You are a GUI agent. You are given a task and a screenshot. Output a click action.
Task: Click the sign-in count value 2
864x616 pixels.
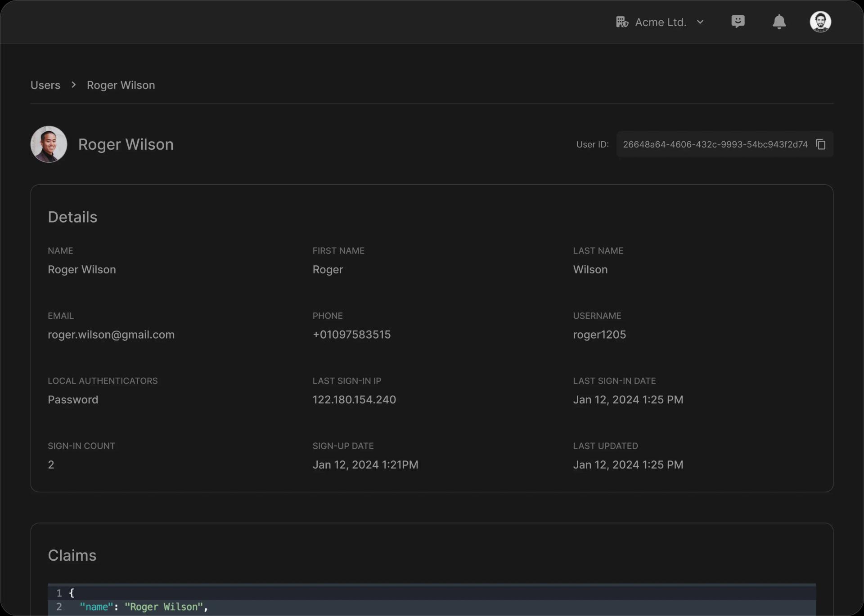pos(51,464)
